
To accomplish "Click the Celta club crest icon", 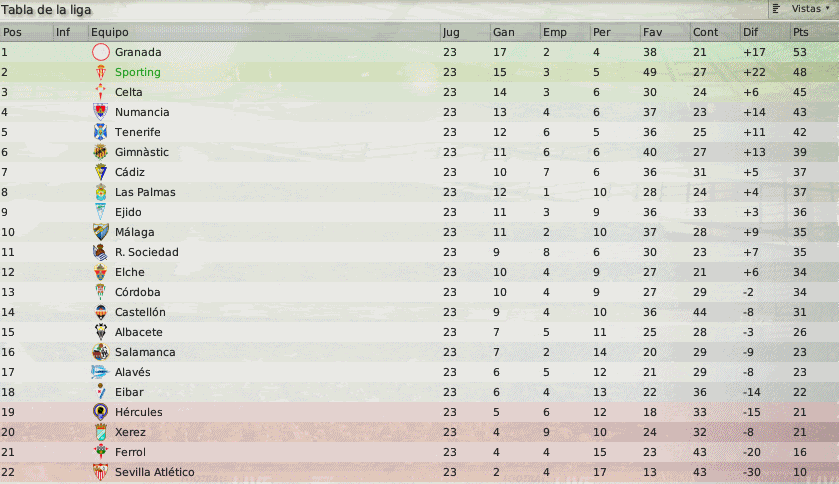I will [100, 92].
